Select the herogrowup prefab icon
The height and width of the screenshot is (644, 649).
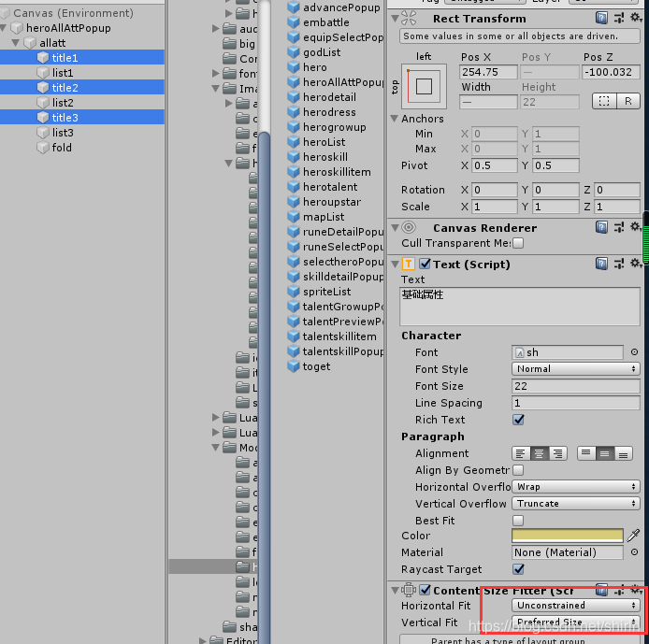click(294, 127)
